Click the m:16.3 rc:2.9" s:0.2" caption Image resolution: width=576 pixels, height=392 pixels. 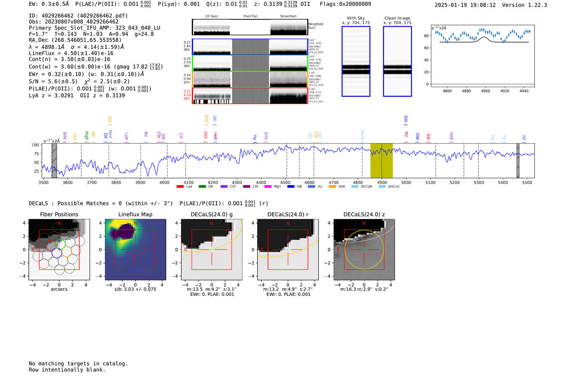pos(364,289)
